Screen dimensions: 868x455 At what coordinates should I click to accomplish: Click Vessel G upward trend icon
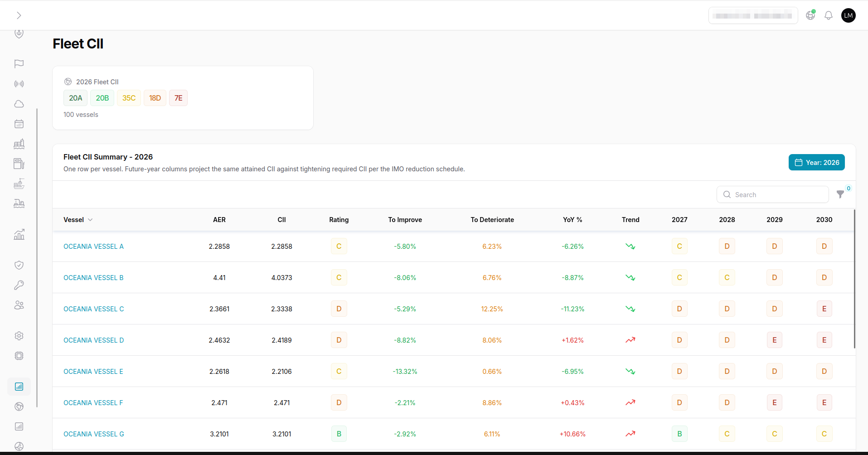(630, 434)
